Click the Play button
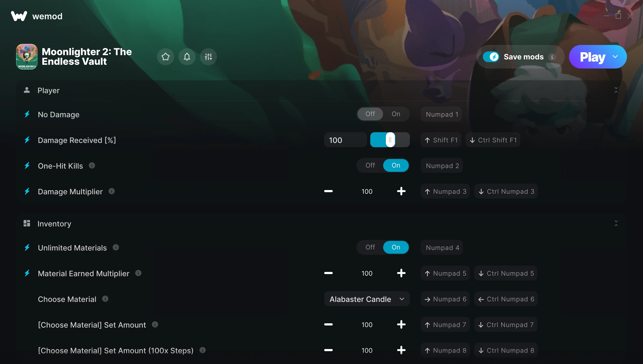This screenshot has width=643, height=364. coord(592,57)
